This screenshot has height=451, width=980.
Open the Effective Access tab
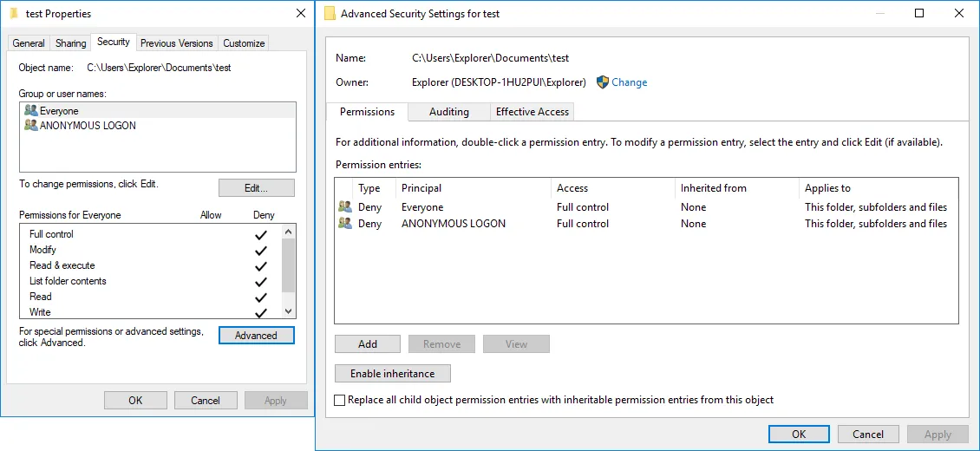coord(532,112)
